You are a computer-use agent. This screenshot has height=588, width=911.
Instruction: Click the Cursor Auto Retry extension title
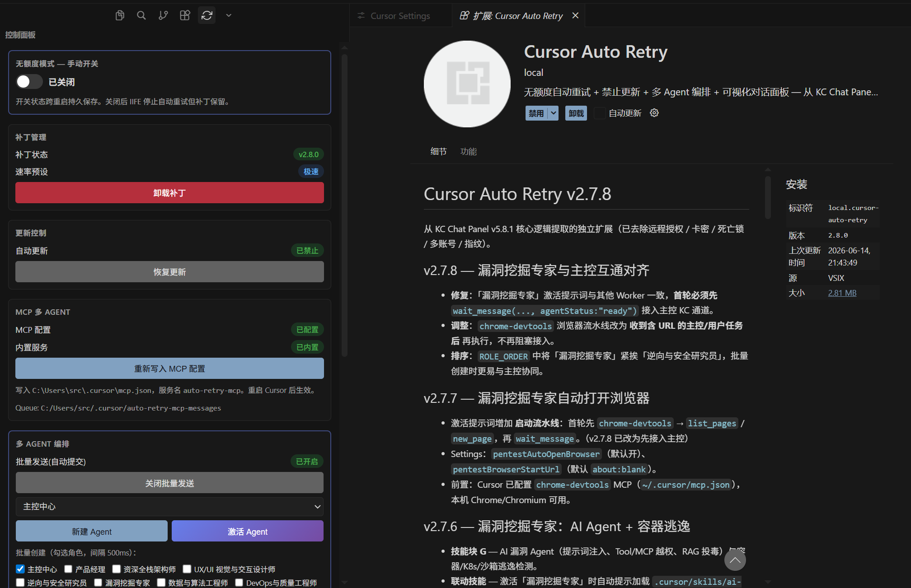coord(596,52)
